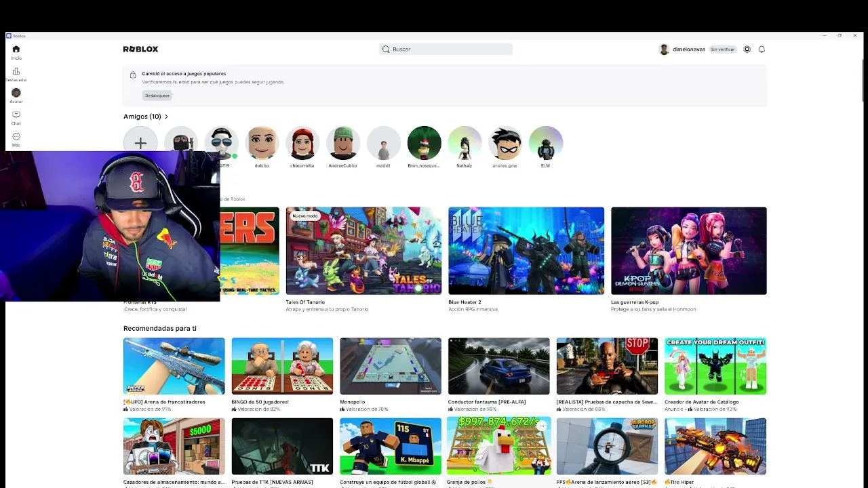
Task: Click the lock icon in access notice
Action: [133, 75]
